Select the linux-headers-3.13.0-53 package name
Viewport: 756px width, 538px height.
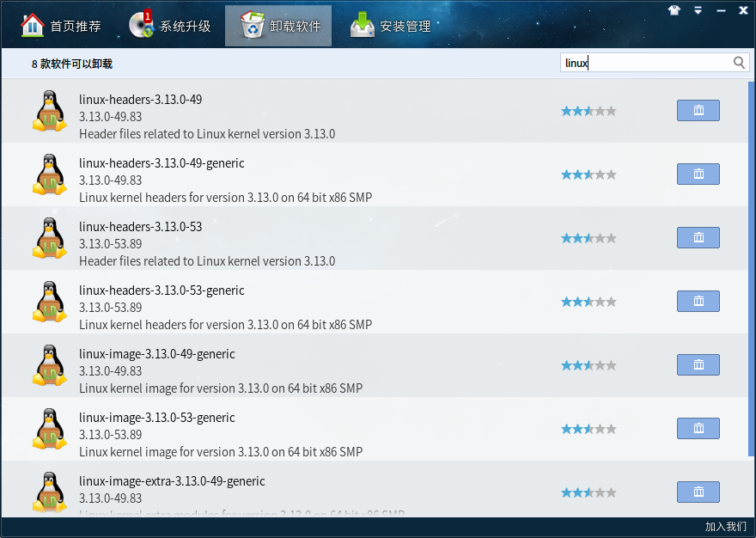[140, 227]
